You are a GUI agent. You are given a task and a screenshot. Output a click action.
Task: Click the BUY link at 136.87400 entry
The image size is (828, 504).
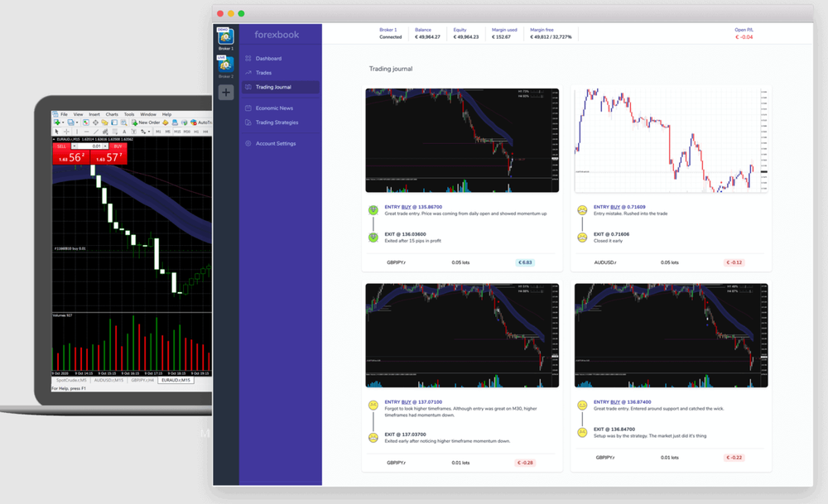615,402
